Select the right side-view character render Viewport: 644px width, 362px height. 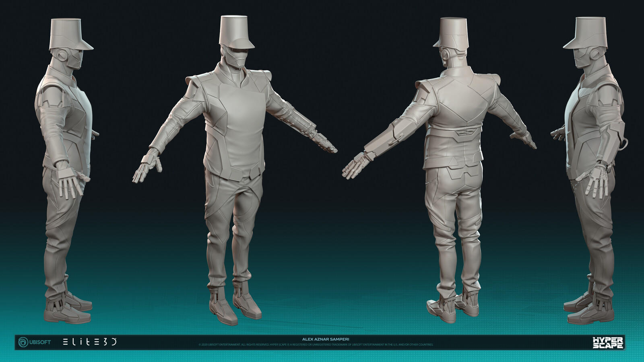(588, 171)
